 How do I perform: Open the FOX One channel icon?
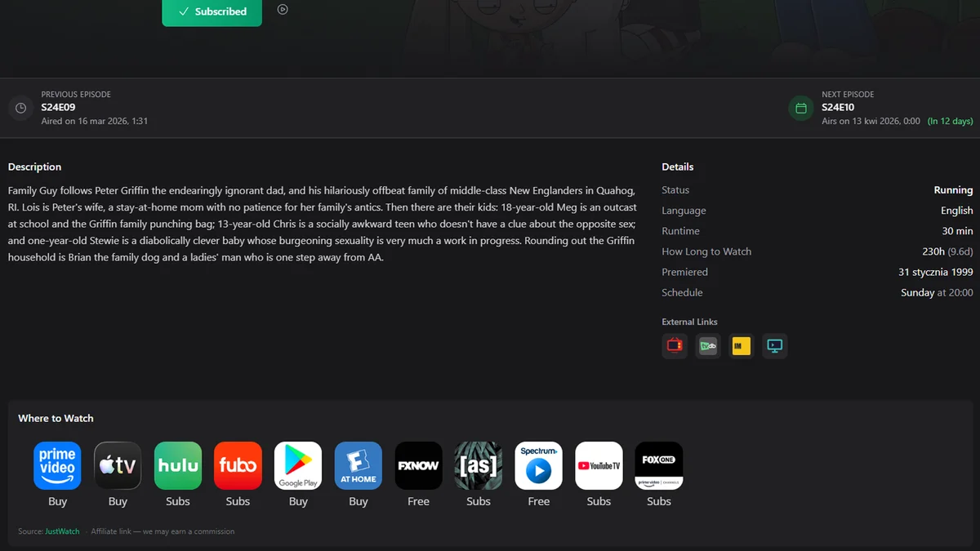[x=659, y=465]
